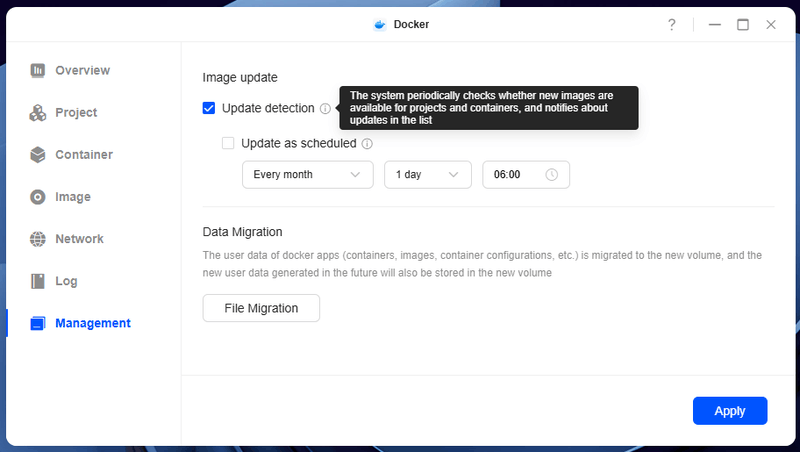Open the Every month frequency dropdown
The image size is (800, 452).
tap(308, 175)
